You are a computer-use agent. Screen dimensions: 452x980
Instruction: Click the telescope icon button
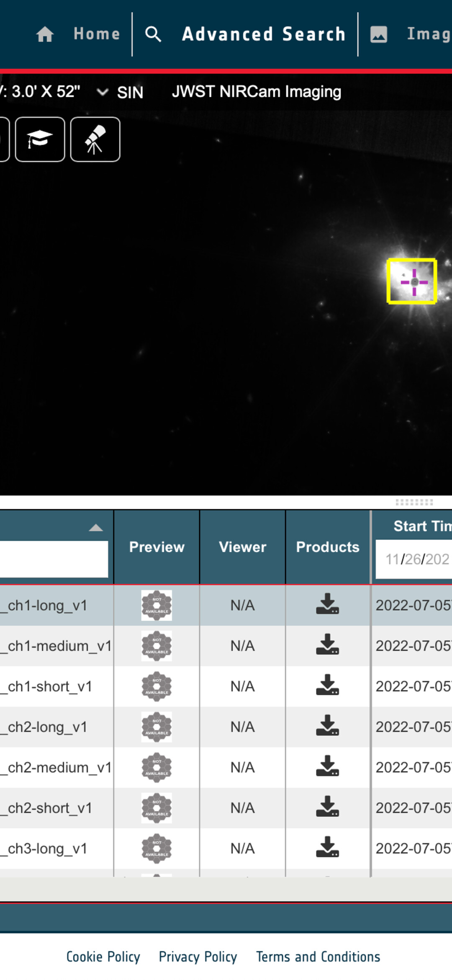coord(95,139)
